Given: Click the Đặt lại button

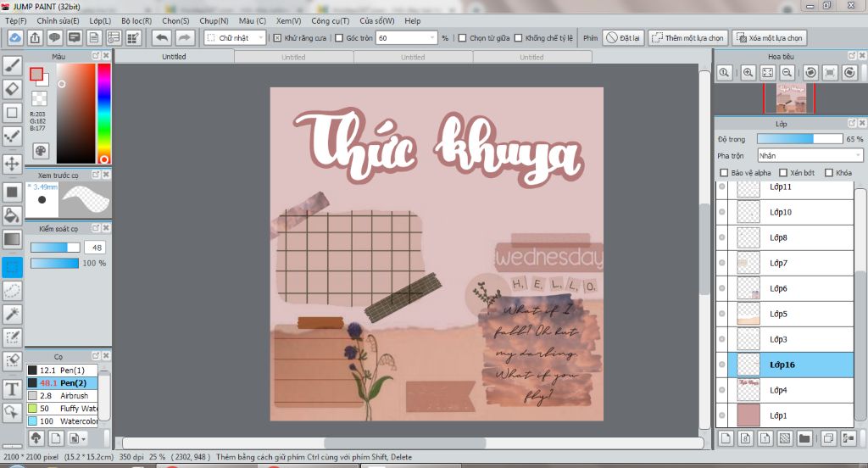Looking at the screenshot, I should (x=623, y=37).
